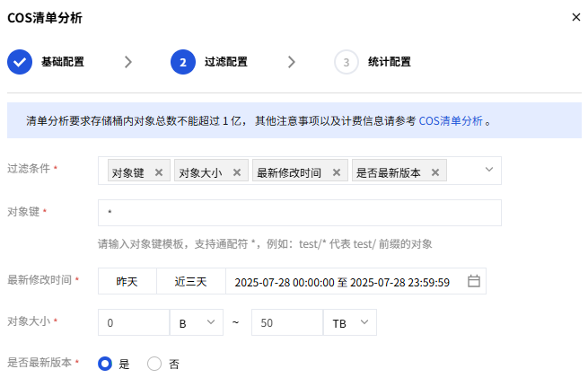Click the 对象大小 tag in filter conditions

point(211,171)
